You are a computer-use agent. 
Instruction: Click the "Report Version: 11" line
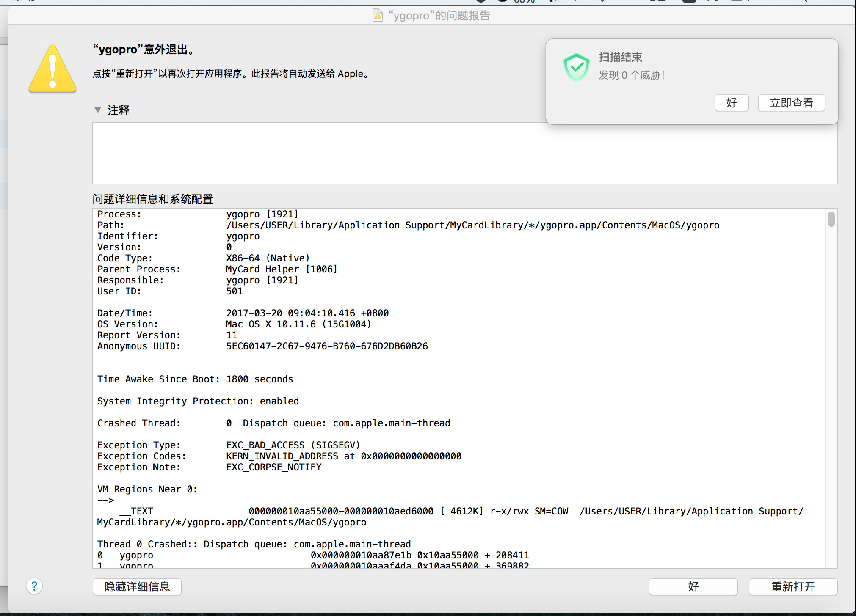click(x=167, y=335)
